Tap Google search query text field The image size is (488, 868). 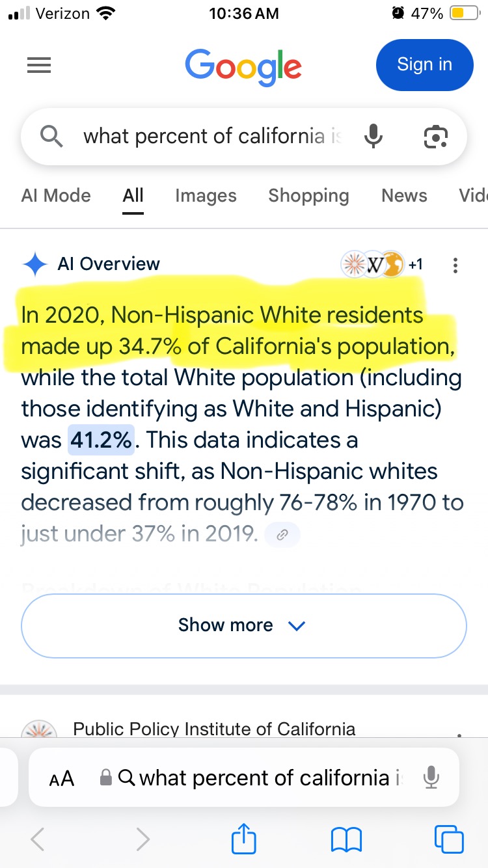[212, 136]
